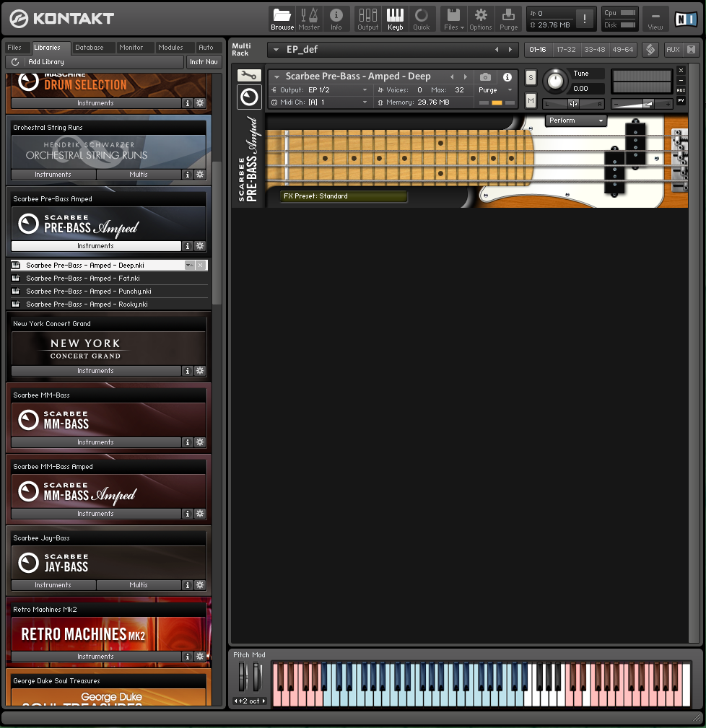Adjust the instrument pan slider

(574, 104)
